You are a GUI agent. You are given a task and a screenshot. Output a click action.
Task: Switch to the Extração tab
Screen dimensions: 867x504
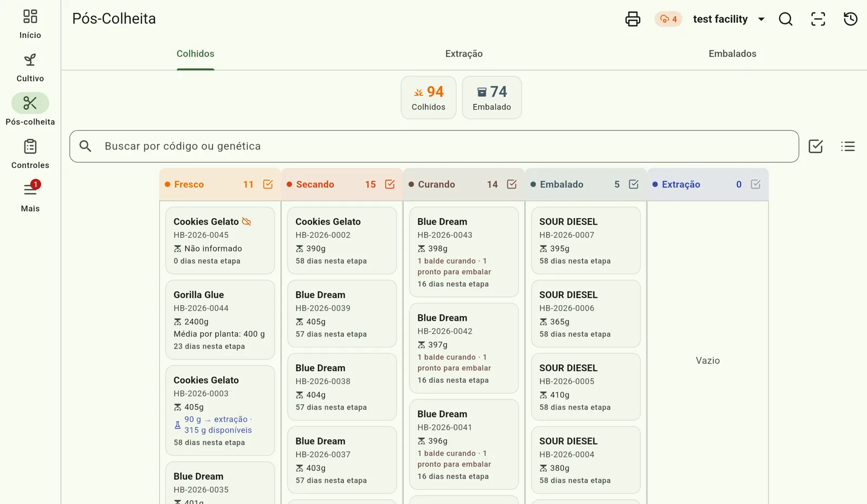464,54
